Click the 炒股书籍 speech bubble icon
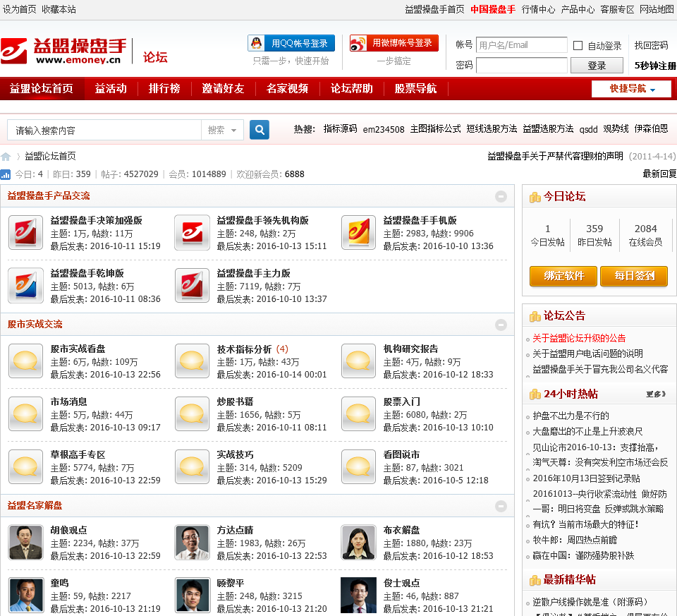Viewport: 677px width, 616px height. tap(192, 413)
